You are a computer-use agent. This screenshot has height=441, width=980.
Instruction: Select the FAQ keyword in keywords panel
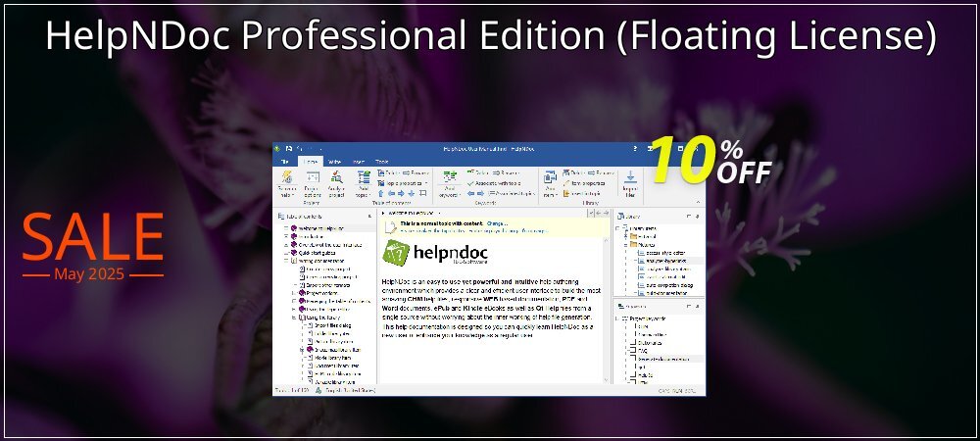click(642, 351)
